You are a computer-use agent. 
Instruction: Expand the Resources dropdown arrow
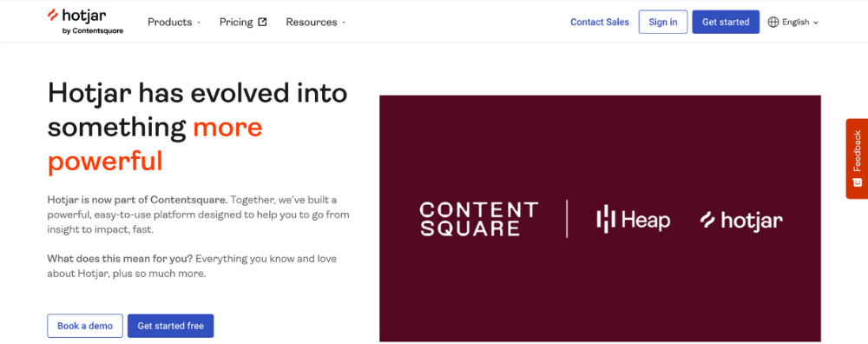344,23
